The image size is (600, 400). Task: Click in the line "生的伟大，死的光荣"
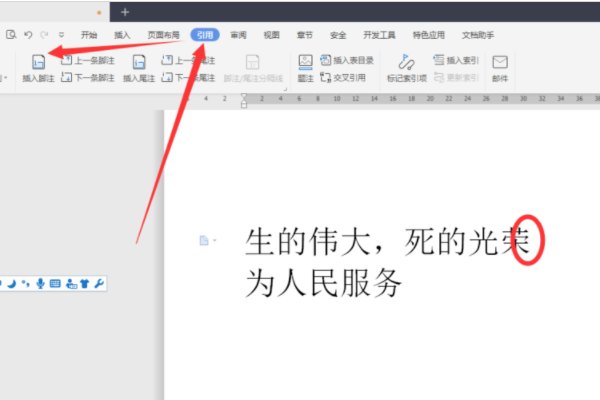coord(387,241)
